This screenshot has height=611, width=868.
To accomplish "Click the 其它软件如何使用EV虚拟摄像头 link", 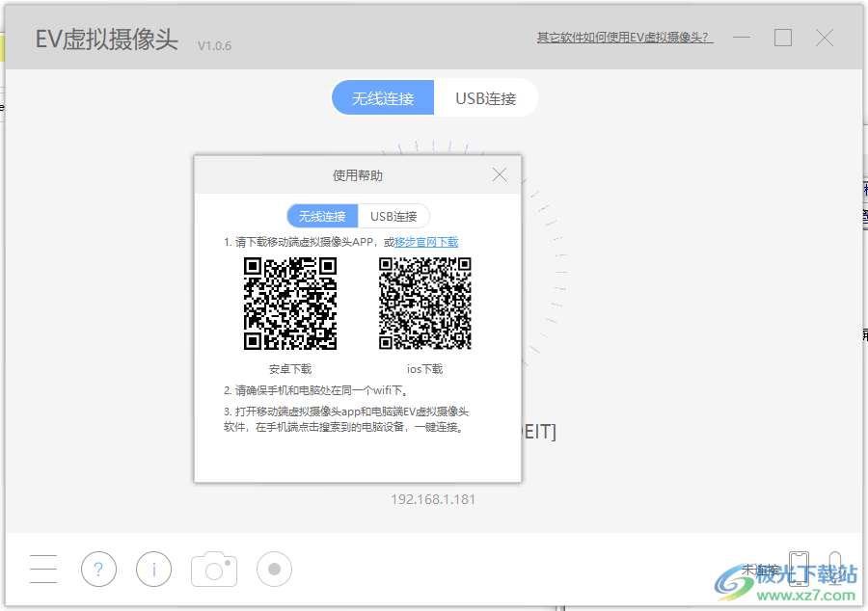I will coord(624,37).
